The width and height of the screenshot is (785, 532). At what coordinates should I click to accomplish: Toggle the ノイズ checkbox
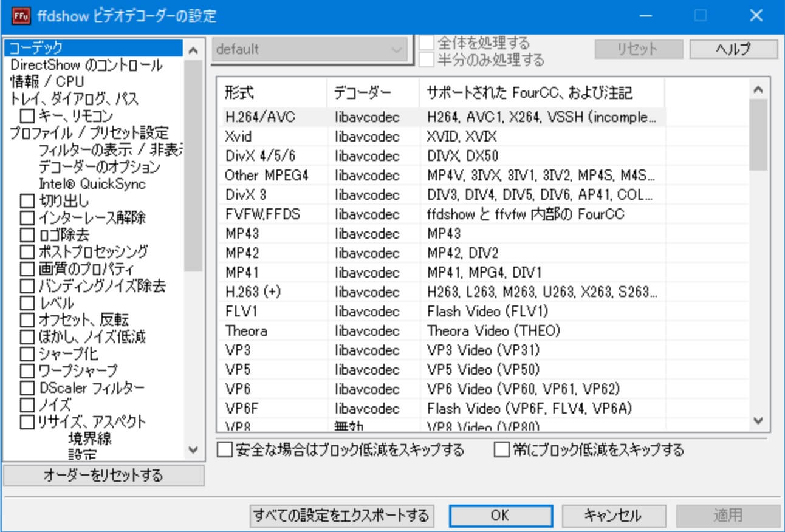click(28, 404)
